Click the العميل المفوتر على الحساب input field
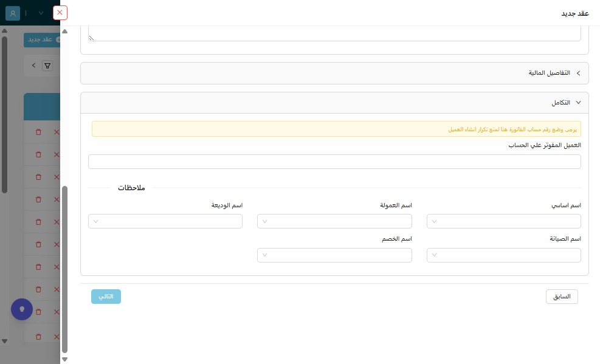600x364 pixels. [334, 162]
